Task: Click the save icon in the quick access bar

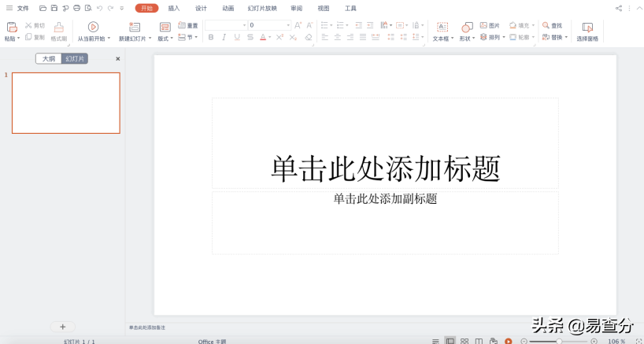Action: pyautogui.click(x=54, y=8)
